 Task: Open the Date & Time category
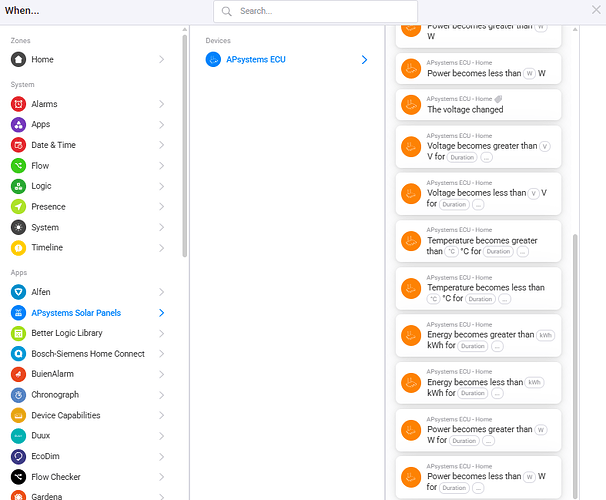(x=89, y=145)
